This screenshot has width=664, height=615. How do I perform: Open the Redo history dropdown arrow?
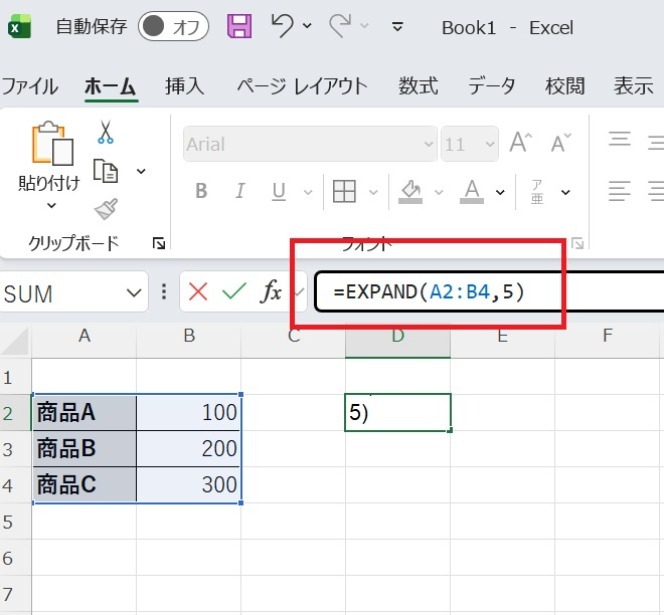coord(364,26)
